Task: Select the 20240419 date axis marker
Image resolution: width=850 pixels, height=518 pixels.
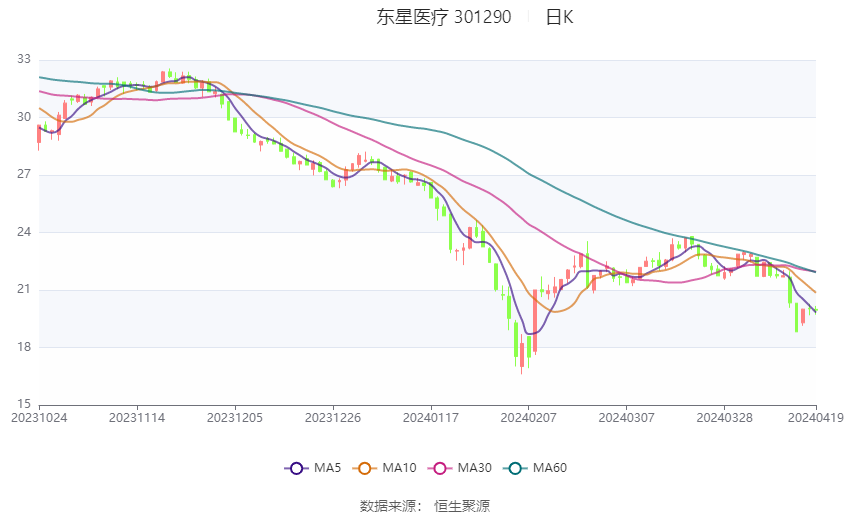Action: [x=816, y=418]
